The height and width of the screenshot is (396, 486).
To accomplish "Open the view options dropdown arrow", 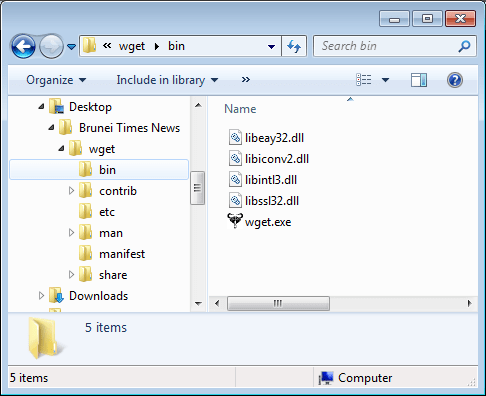I will tap(385, 80).
